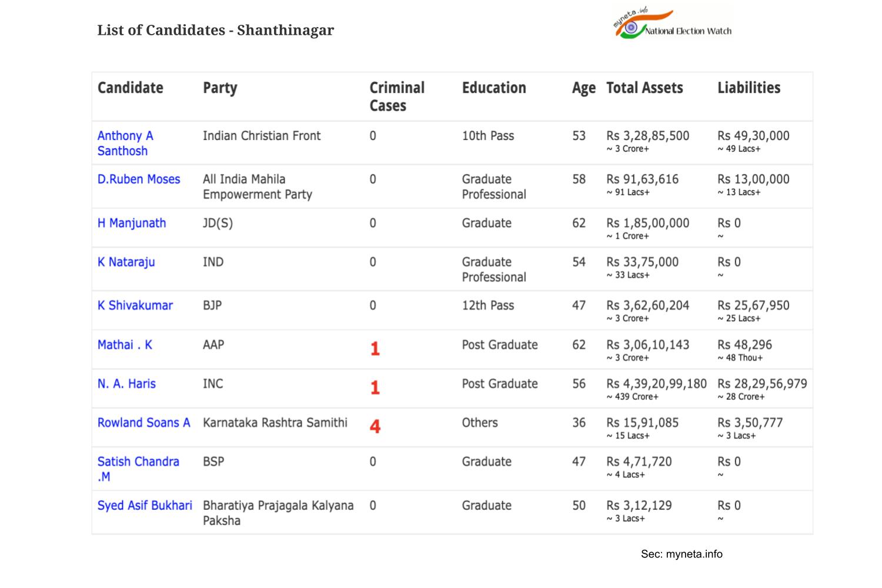Click the Liabilities column header
Viewport: 882px width, 588px height.
coord(749,88)
